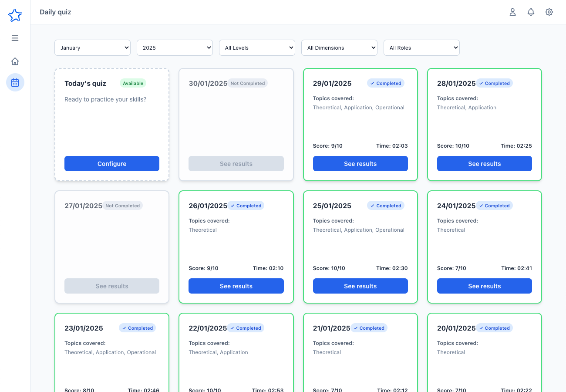Image resolution: width=566 pixels, height=392 pixels.
Task: Toggle the hamburger menu icon
Action: click(15, 38)
